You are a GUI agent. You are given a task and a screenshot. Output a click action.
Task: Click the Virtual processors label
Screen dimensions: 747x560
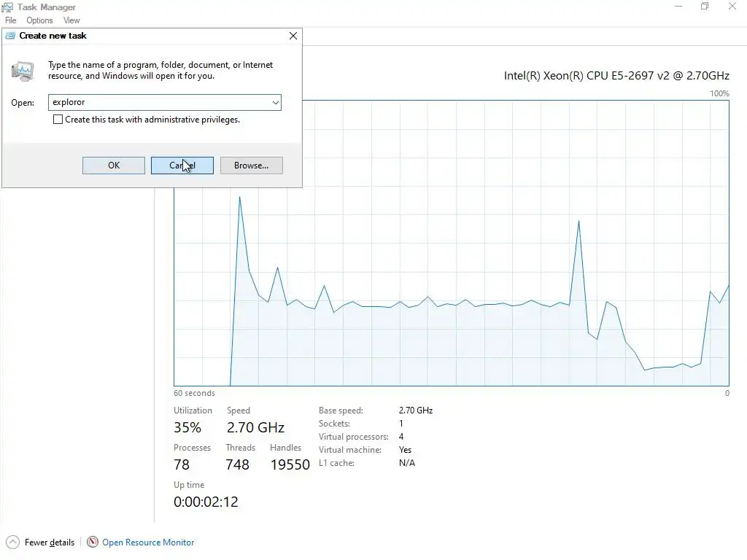tap(354, 437)
